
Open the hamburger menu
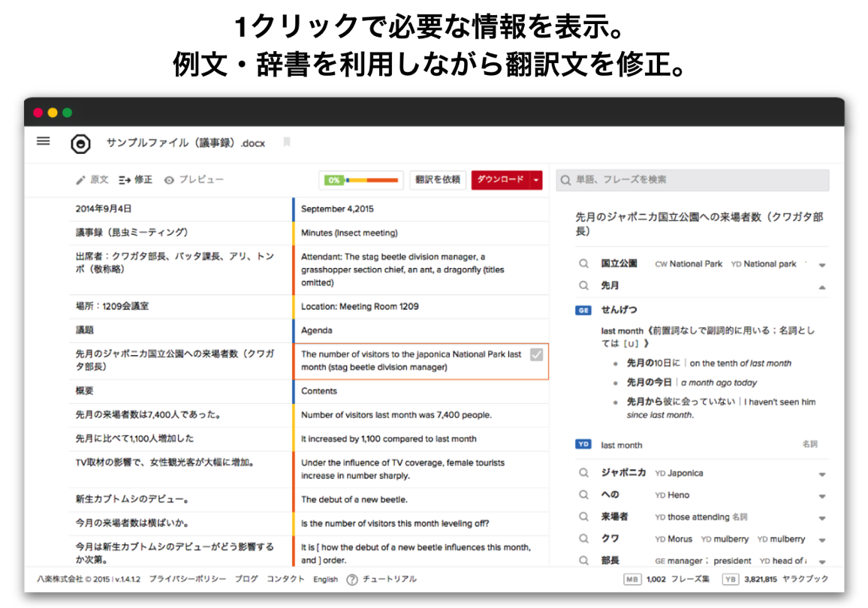(x=44, y=142)
